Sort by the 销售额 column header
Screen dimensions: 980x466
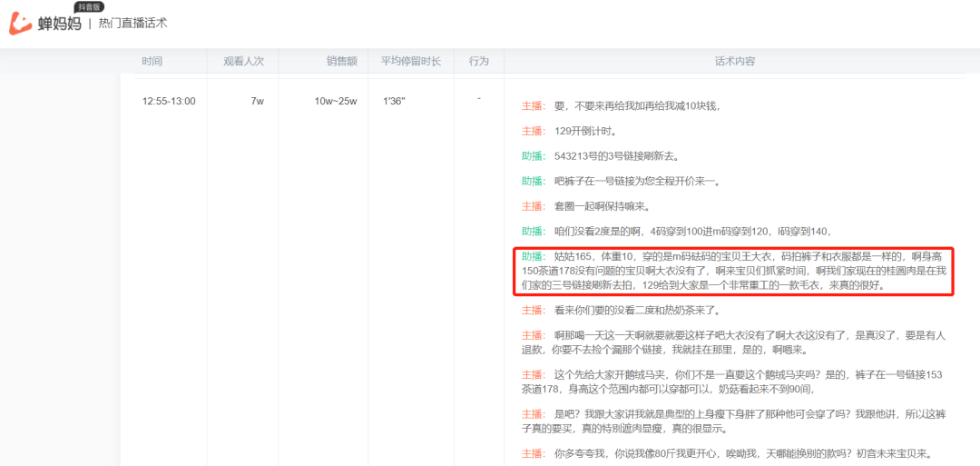[341, 62]
